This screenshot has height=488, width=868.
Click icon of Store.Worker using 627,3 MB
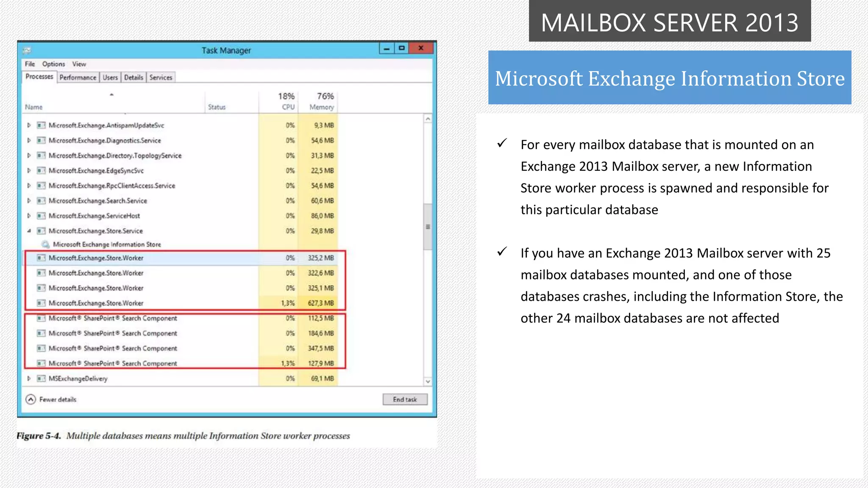tap(41, 303)
